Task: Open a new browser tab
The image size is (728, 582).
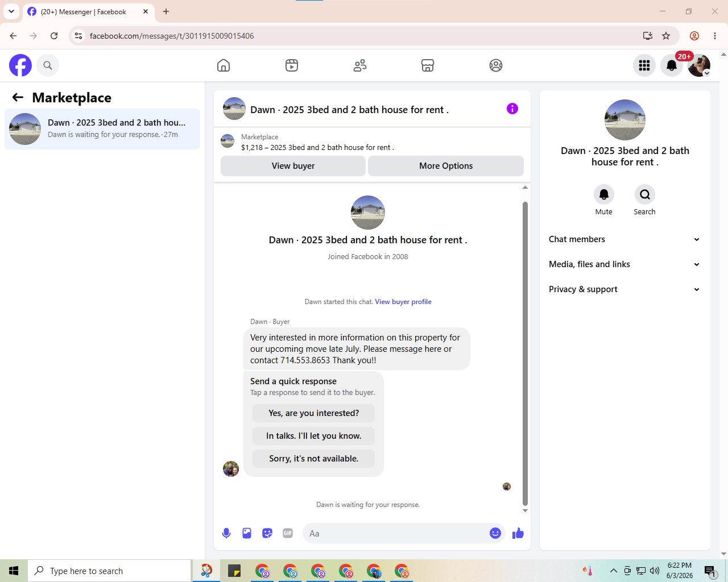Action: (x=166, y=11)
